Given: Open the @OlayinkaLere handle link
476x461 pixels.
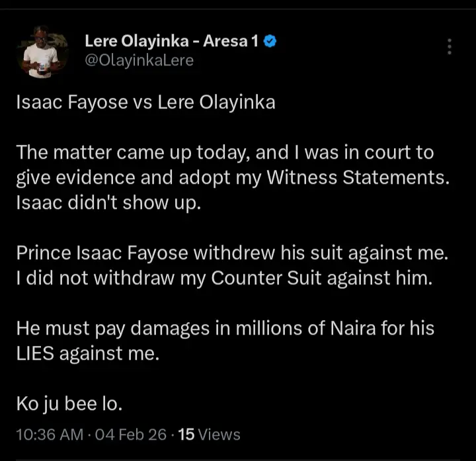Looking at the screenshot, I should [x=139, y=61].
